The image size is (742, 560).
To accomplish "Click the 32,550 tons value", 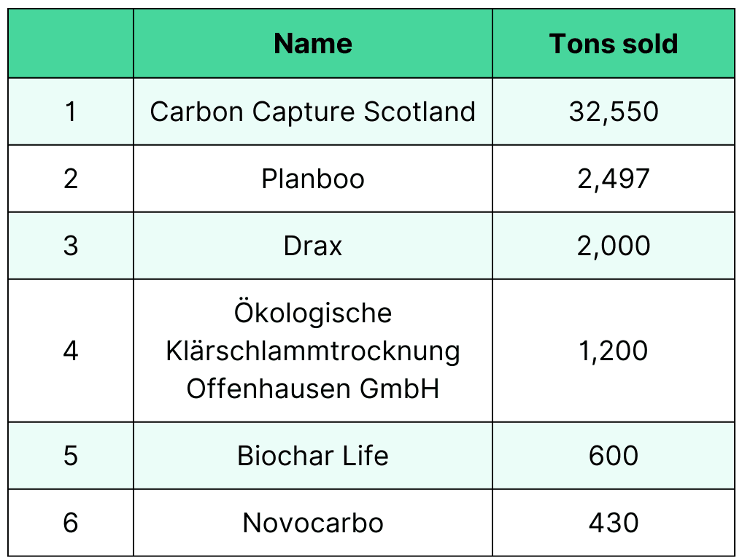I will point(614,112).
